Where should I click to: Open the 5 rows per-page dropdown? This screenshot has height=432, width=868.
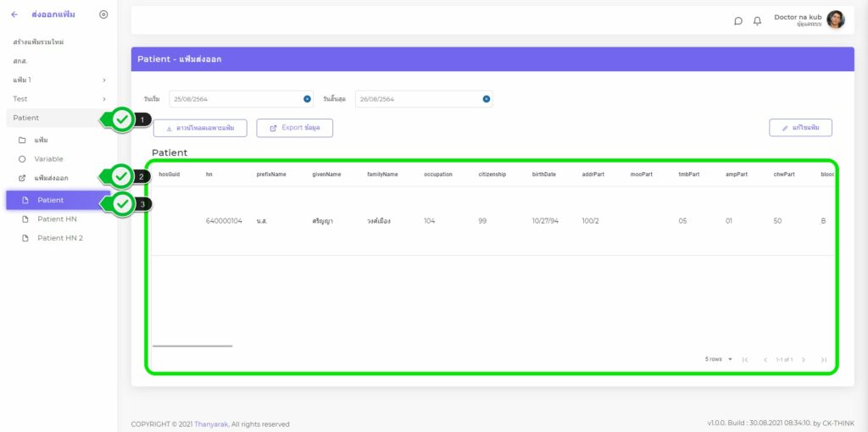(719, 359)
